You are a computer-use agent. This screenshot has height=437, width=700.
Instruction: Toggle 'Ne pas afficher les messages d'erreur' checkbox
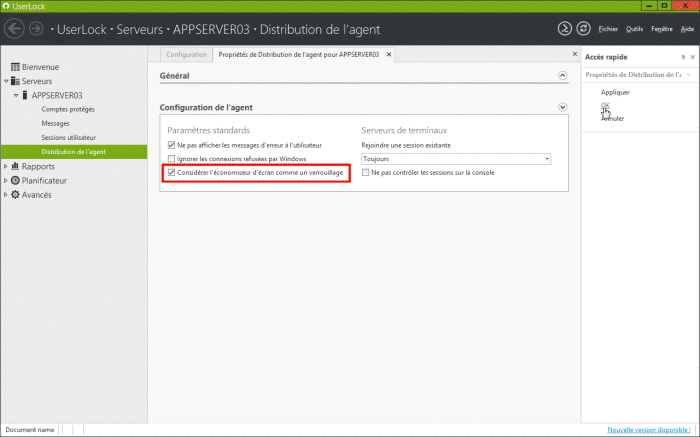click(x=171, y=145)
